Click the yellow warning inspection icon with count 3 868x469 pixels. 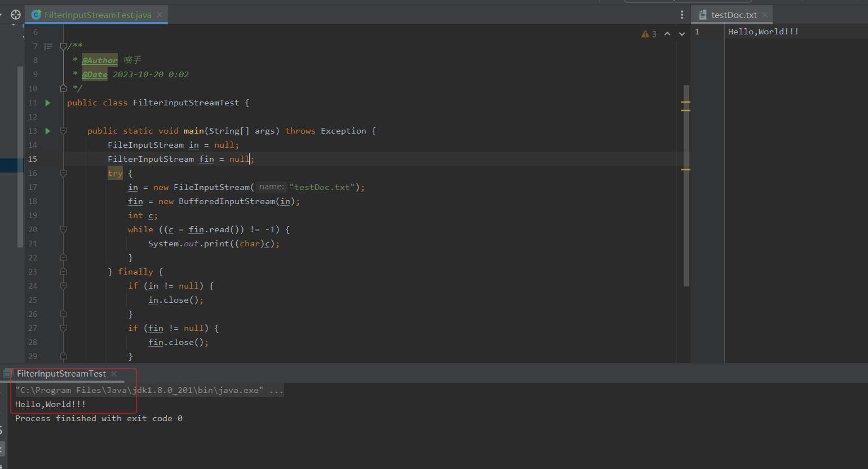(649, 34)
